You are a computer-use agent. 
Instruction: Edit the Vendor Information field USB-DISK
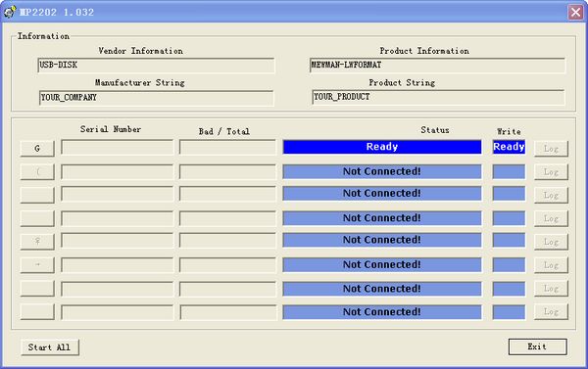(x=156, y=66)
